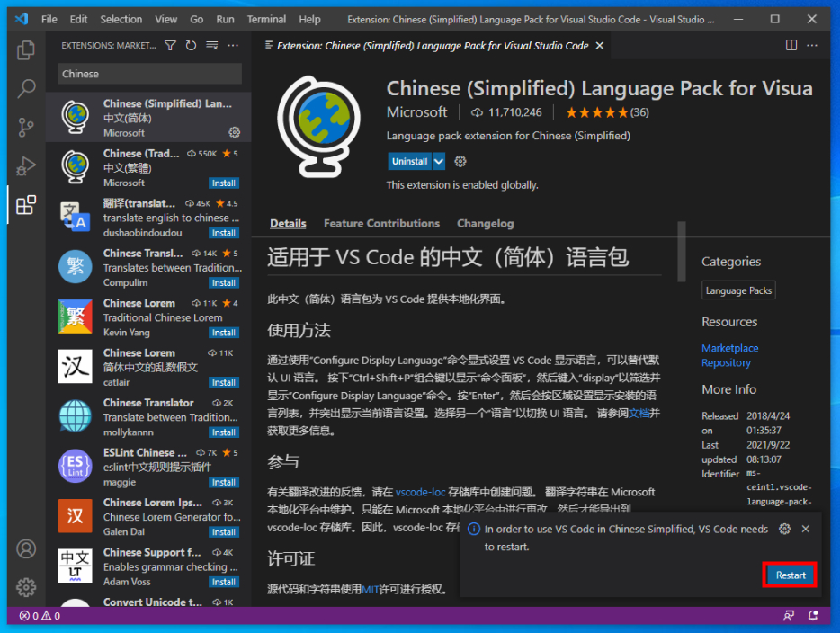The height and width of the screenshot is (633, 840).
Task: Open the Selection menu
Action: (121, 19)
